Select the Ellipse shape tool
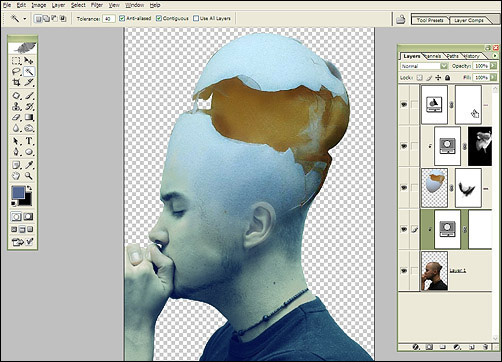Image resolution: width=502 pixels, height=362 pixels. click(29, 152)
